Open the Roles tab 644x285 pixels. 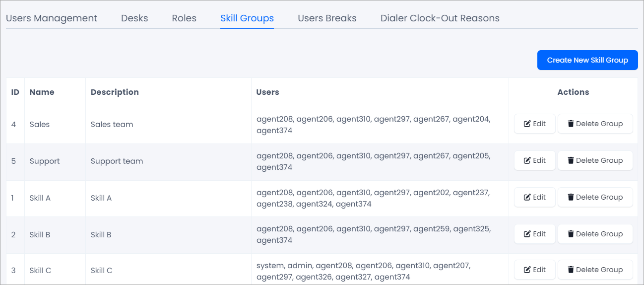click(184, 18)
